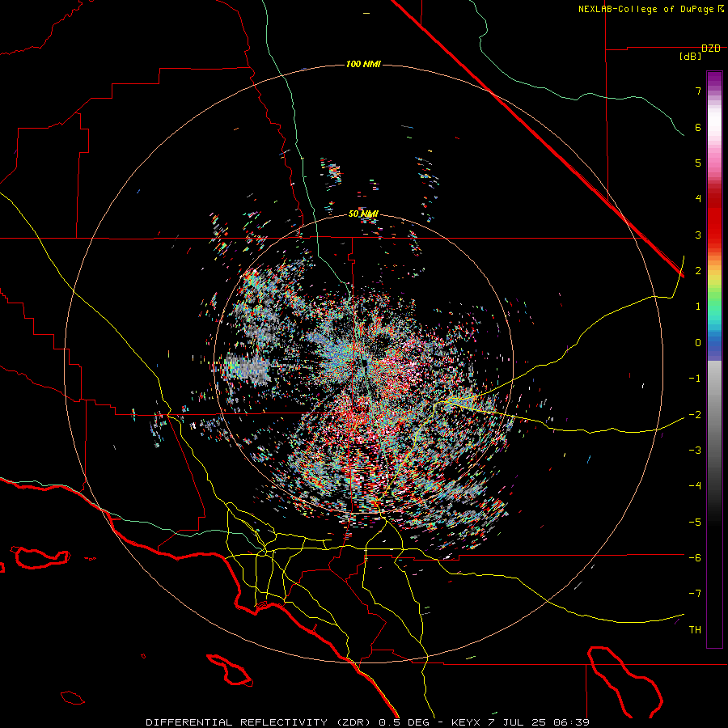The width and height of the screenshot is (728, 728).
Task: Click the TH threshold label on scale
Action: tap(695, 629)
